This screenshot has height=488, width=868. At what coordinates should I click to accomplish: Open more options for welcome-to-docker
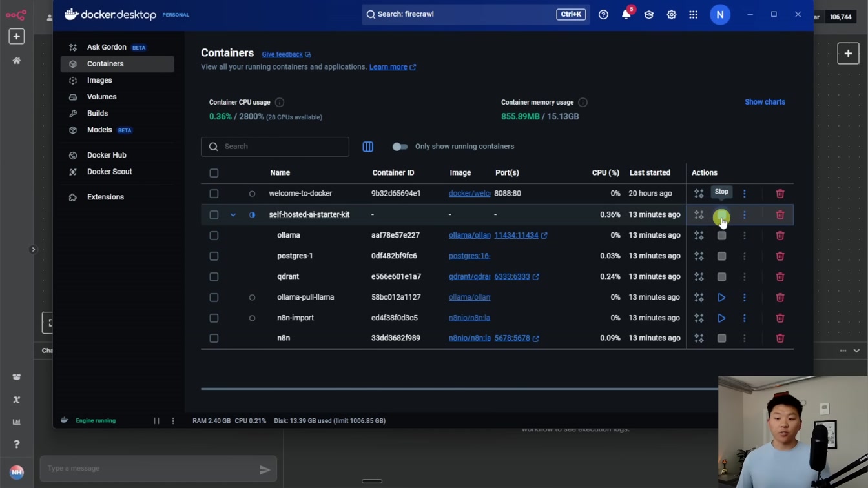(x=744, y=194)
